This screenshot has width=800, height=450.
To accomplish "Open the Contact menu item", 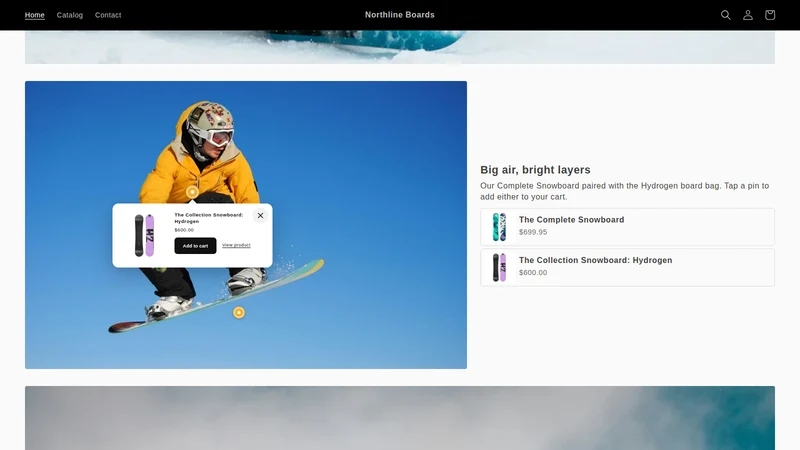I will (108, 15).
